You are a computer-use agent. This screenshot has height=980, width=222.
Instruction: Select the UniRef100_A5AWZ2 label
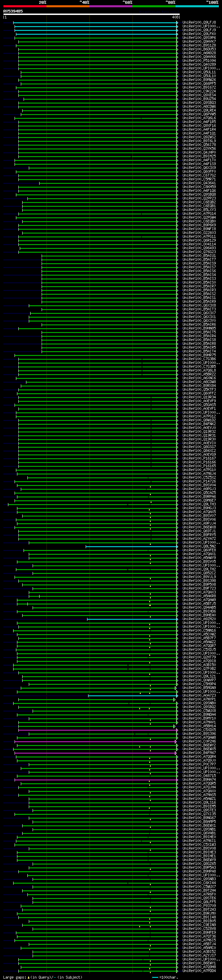pyautogui.click(x=199, y=642)
